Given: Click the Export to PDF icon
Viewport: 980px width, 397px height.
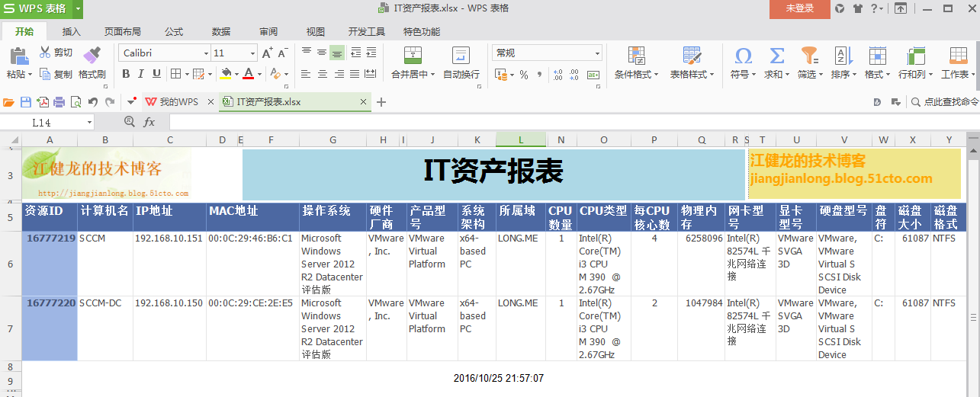Looking at the screenshot, I should point(43,102).
